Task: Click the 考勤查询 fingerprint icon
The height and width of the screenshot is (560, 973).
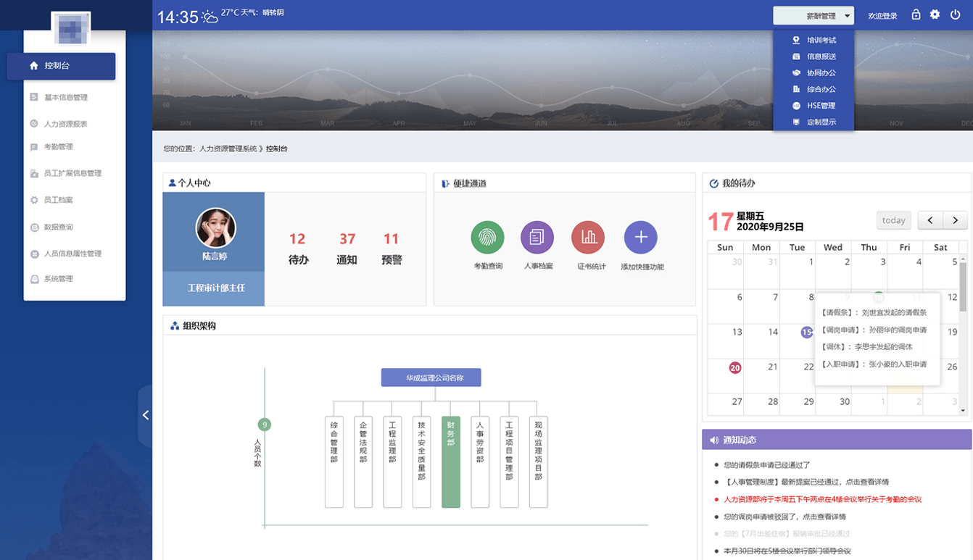Action: (487, 237)
